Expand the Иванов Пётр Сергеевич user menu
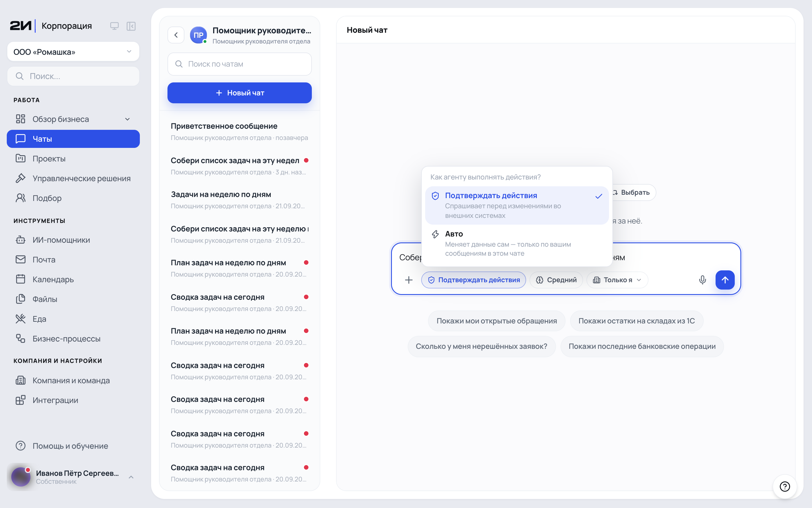Image resolution: width=812 pixels, height=508 pixels. [x=73, y=477]
